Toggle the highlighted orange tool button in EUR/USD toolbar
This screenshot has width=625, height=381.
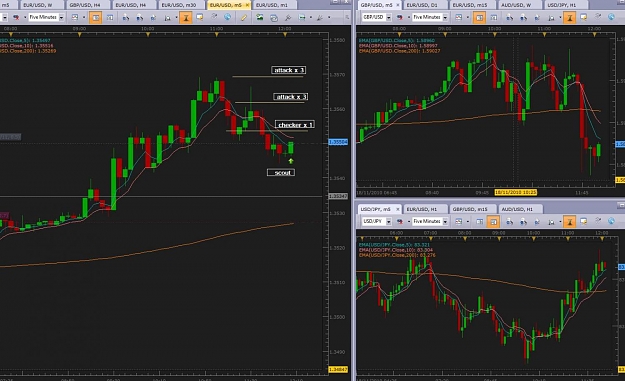point(185,17)
